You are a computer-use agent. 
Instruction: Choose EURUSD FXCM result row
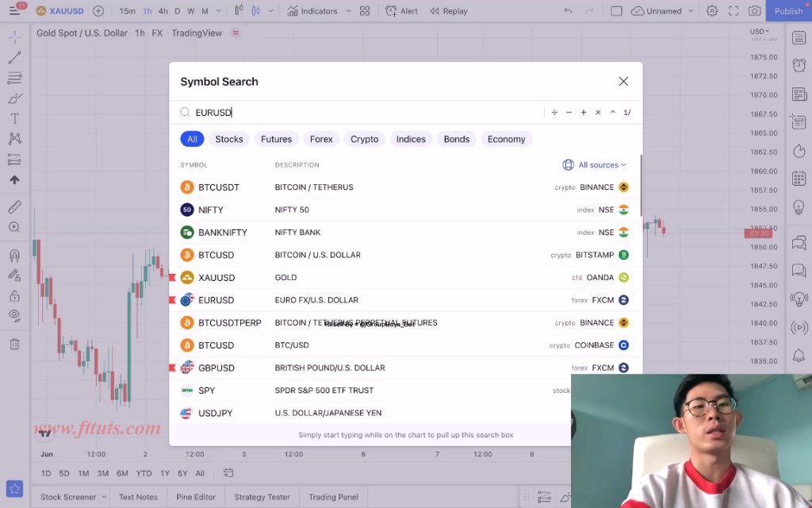coord(405,300)
